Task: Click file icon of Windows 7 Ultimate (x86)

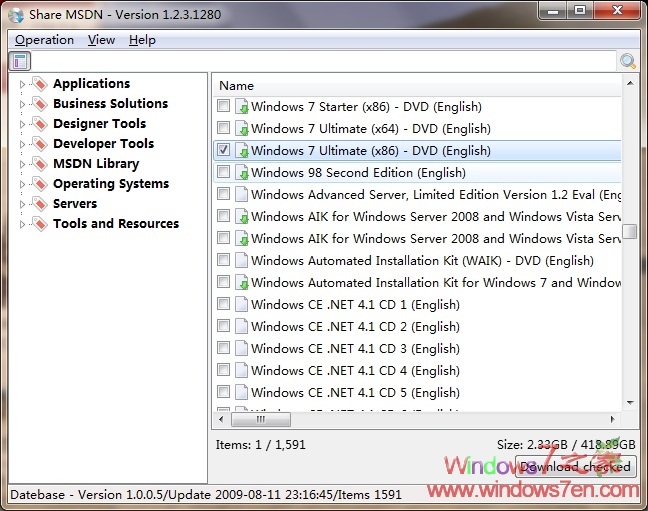Action: pos(241,150)
